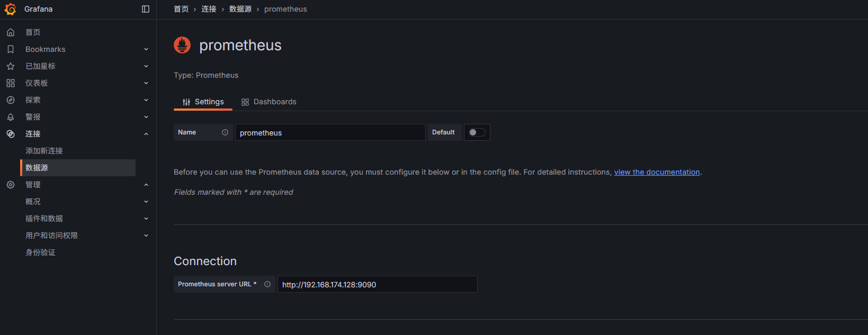This screenshot has width=868, height=335.
Task: Open 探索 in the sidebar
Action: point(33,100)
